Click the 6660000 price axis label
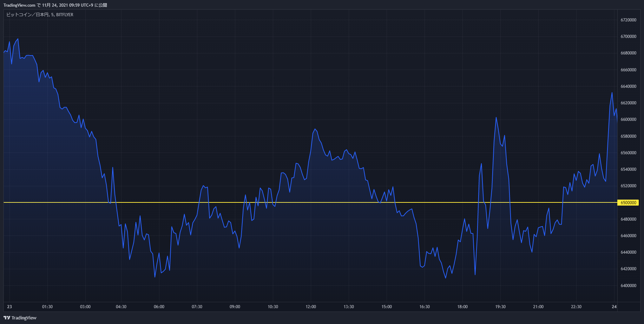Viewport: 644px width, 324px height. click(x=628, y=70)
